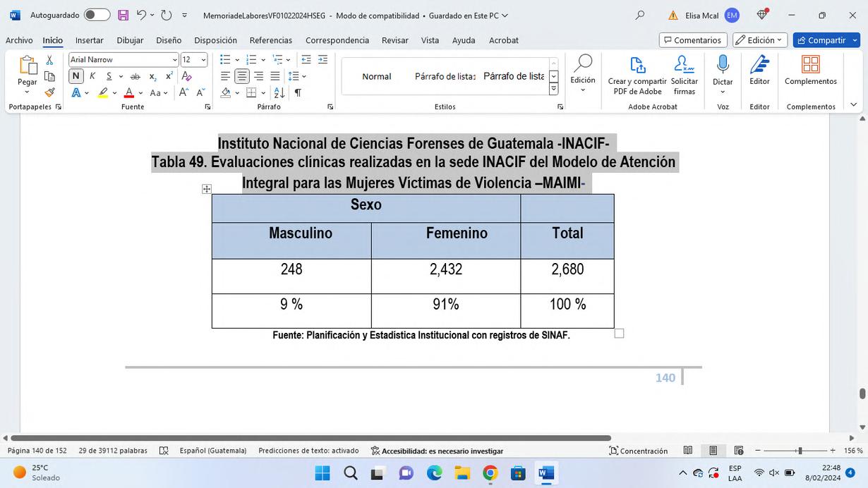Open Fuente dialog launcher

(x=207, y=107)
